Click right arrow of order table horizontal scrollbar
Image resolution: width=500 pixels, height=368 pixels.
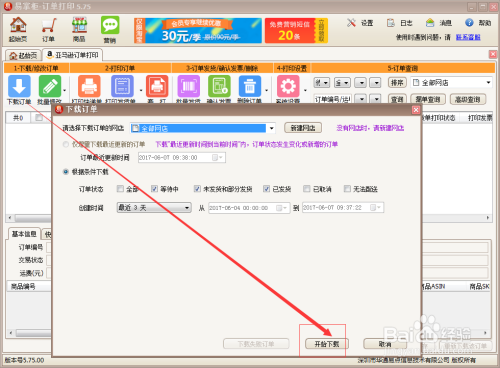pyautogui.click(x=488, y=218)
